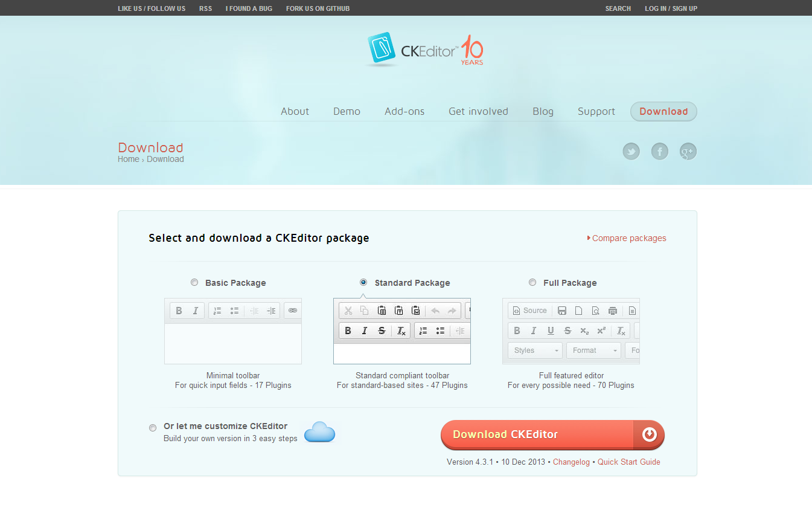The image size is (812, 507).
Task: Open Fork Us on GitHub link
Action: (x=318, y=8)
